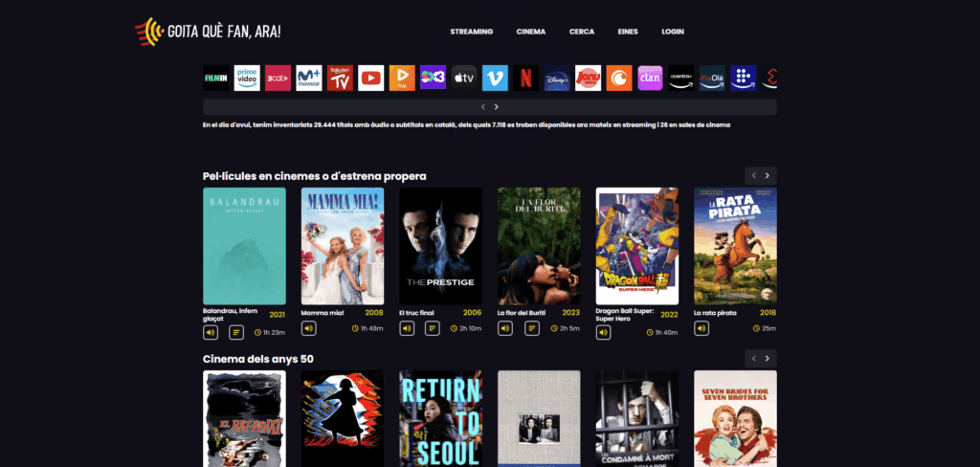Screen dimensions: 980x467
Task: Next arrow for Pel·lícules en cinemes section
Action: (768, 176)
